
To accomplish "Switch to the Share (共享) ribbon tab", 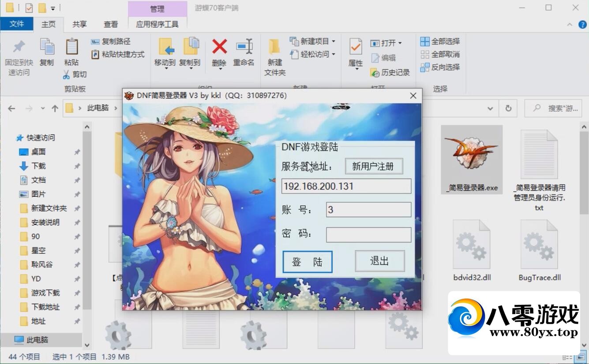I will tap(79, 24).
